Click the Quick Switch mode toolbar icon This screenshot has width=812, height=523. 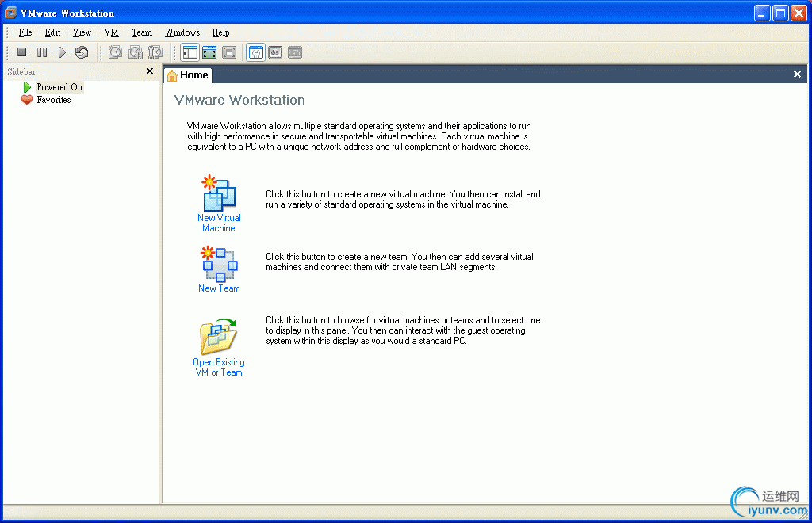(209, 52)
